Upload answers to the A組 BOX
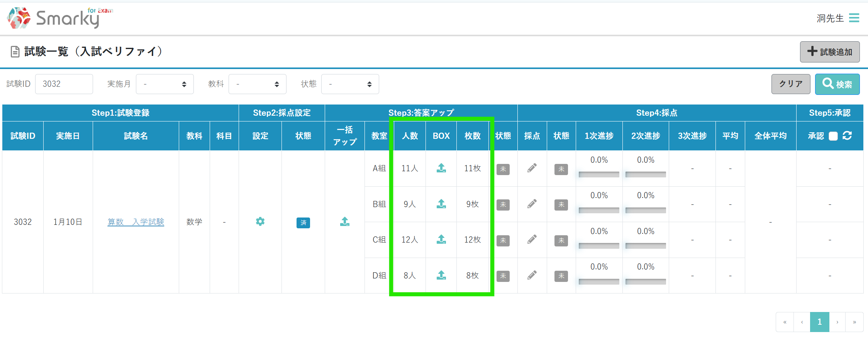The image size is (868, 344). click(x=441, y=168)
